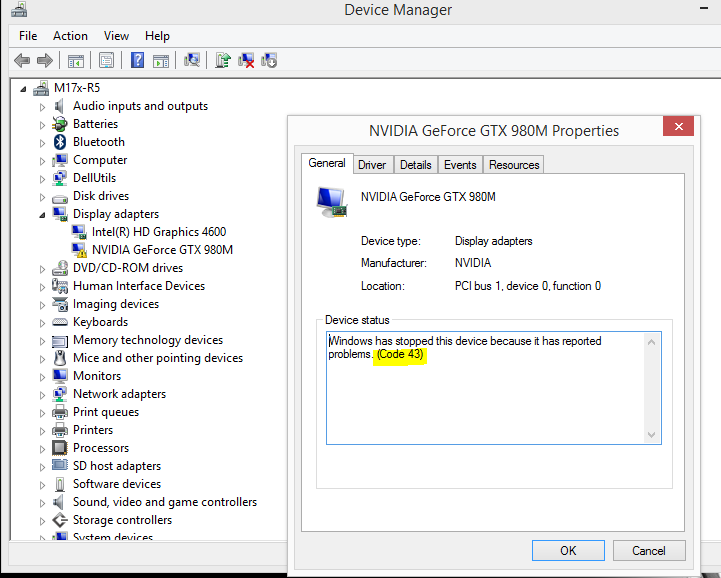Viewport: 721px width, 578px height.
Task: Collapse the M17x-R5 root node
Action: click(23, 89)
